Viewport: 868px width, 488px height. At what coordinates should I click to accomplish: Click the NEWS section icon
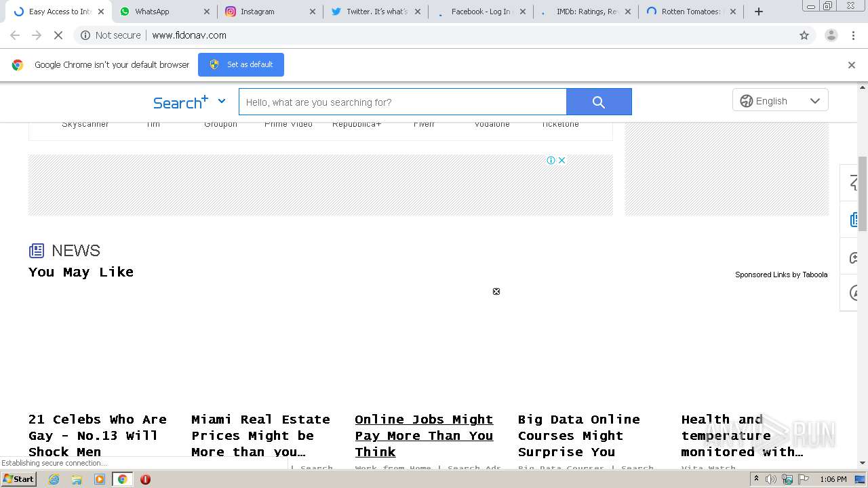tap(37, 251)
